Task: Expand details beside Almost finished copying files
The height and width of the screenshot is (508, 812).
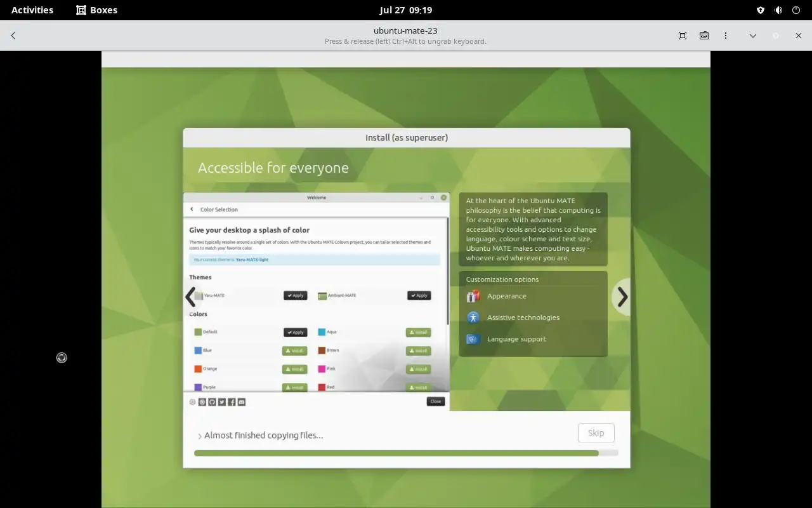Action: click(199, 436)
